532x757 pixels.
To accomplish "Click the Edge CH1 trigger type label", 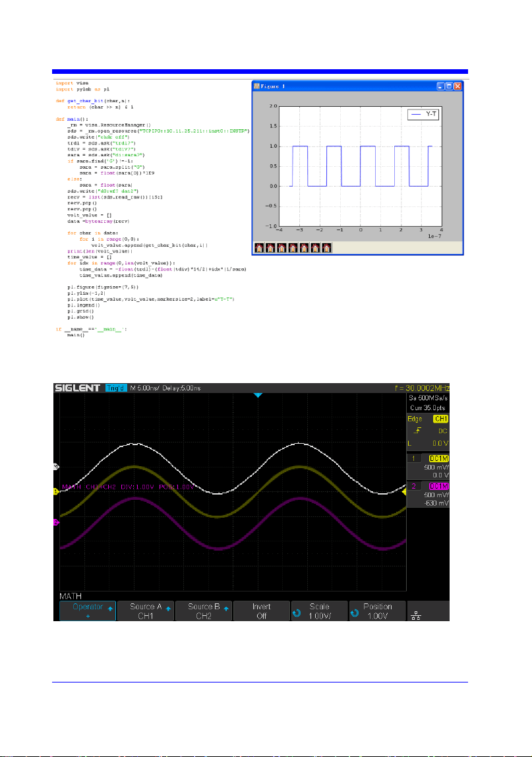I will pyautogui.click(x=429, y=419).
